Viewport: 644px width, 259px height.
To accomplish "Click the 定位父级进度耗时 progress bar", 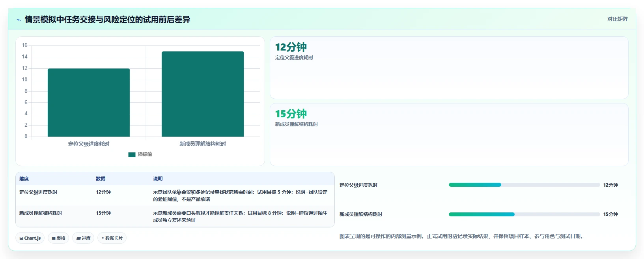I will 524,185.
